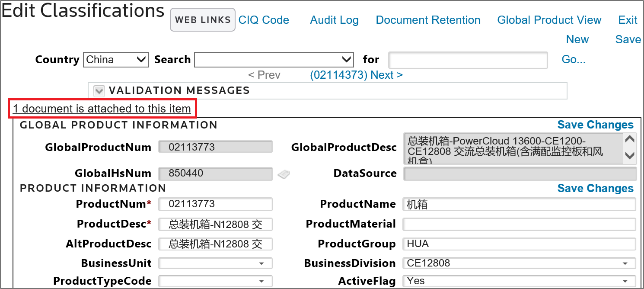Save Changes in Product Information section
This screenshot has width=644, height=289.
click(595, 188)
